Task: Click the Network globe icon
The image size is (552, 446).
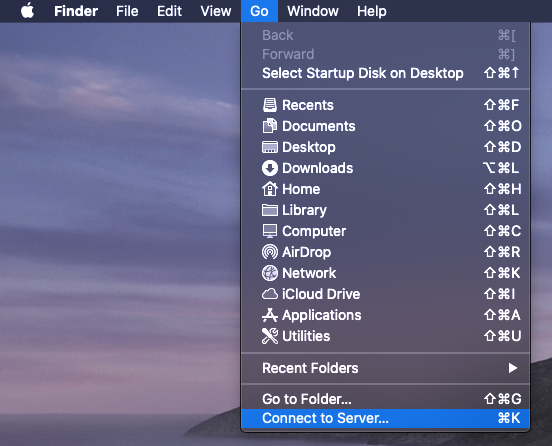Action: 270,273
